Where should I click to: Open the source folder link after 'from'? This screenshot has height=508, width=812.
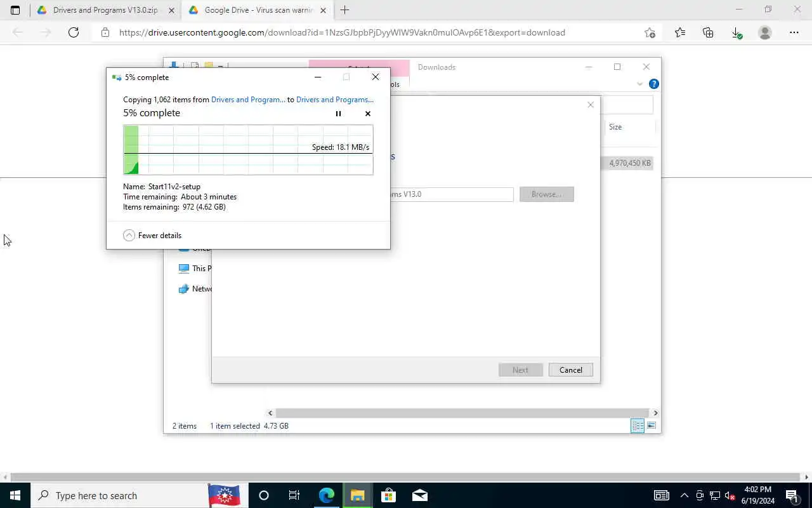[248, 100]
